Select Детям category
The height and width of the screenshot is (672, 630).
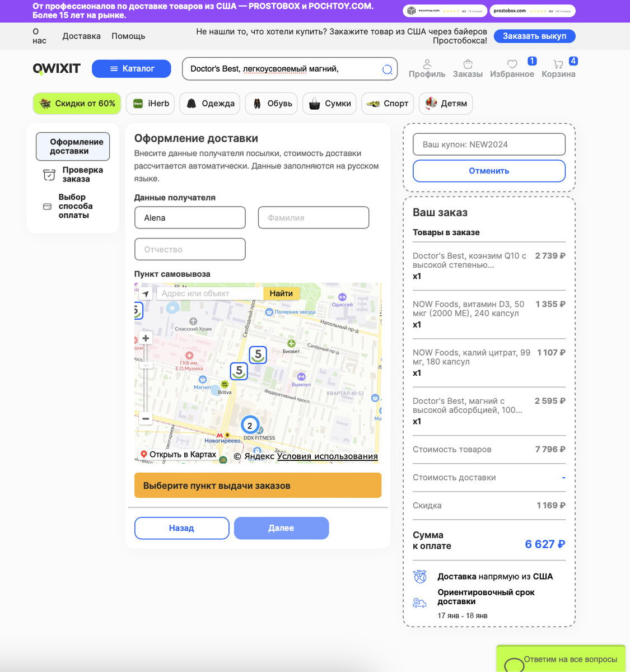coord(446,104)
